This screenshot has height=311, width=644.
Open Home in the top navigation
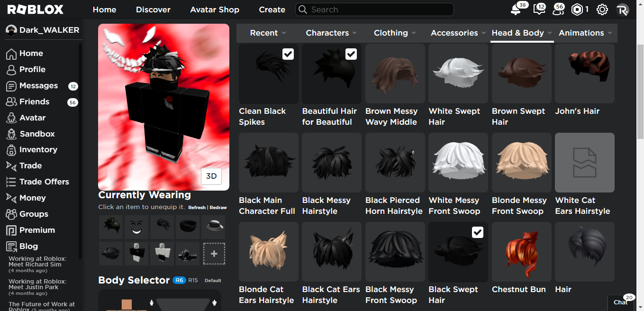tap(104, 9)
